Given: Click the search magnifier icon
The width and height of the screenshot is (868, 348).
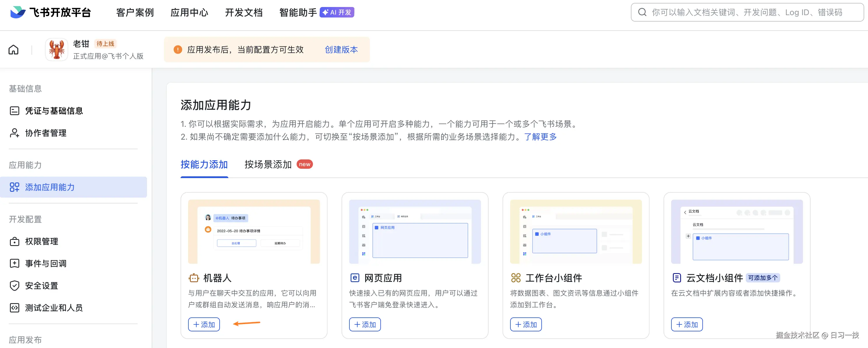Looking at the screenshot, I should 642,13.
